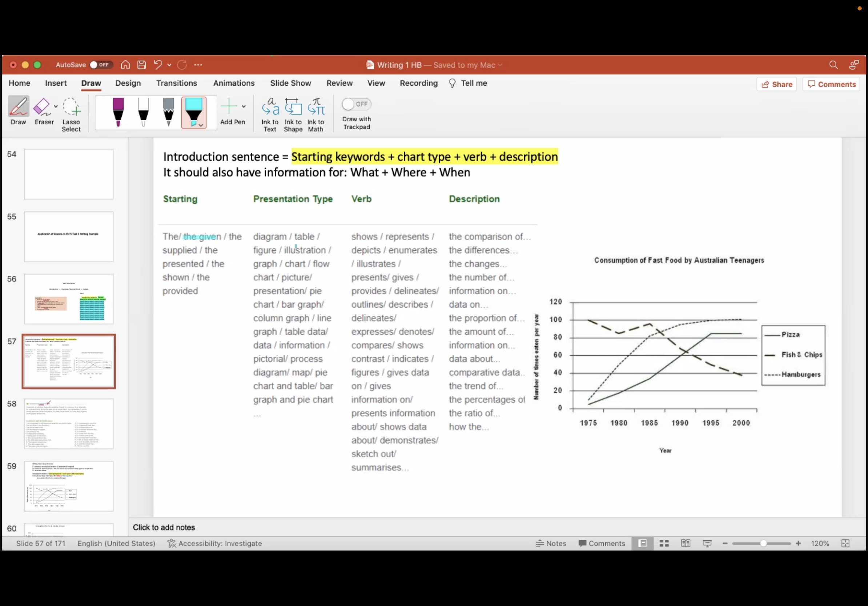Open the Review tab

(339, 83)
